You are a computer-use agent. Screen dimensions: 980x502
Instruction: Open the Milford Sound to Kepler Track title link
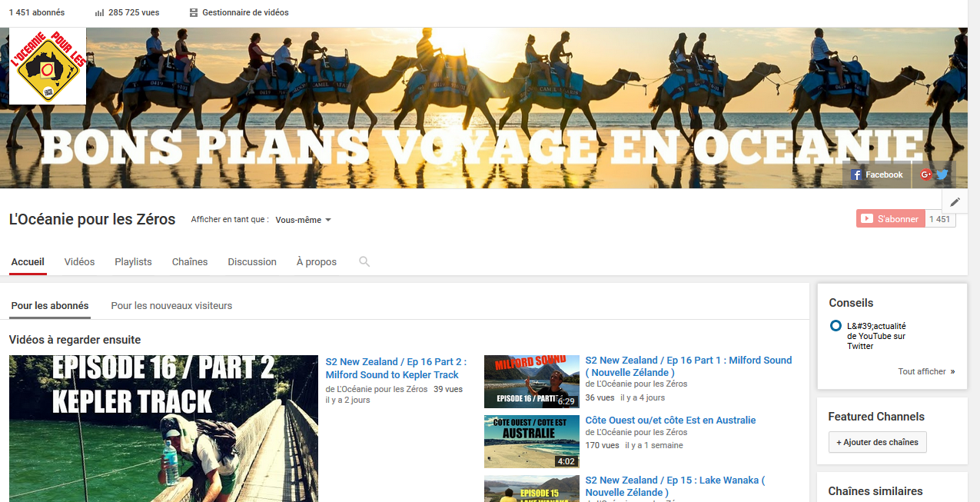click(396, 368)
